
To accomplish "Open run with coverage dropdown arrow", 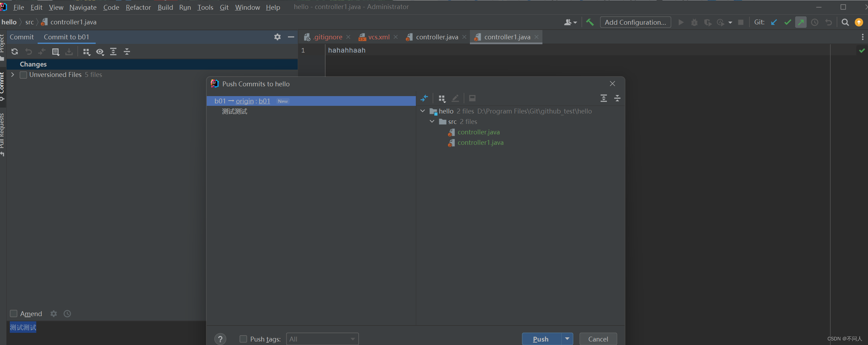I will (730, 23).
